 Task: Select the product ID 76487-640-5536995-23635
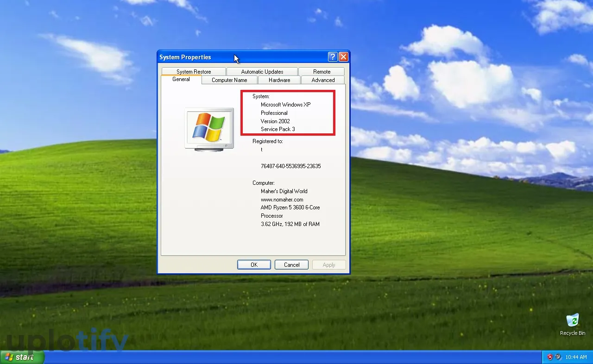click(291, 166)
